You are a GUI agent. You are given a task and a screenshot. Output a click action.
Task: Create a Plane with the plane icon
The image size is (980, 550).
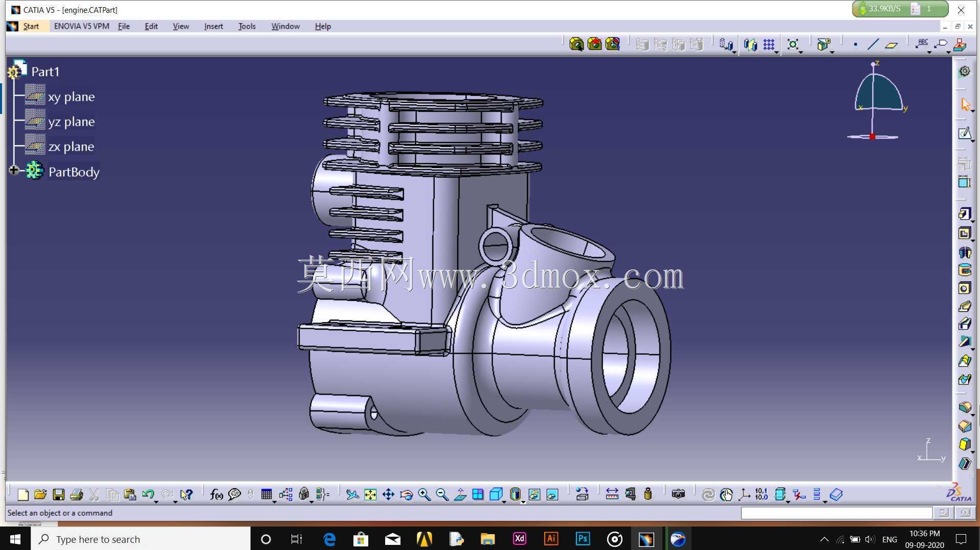(x=892, y=44)
